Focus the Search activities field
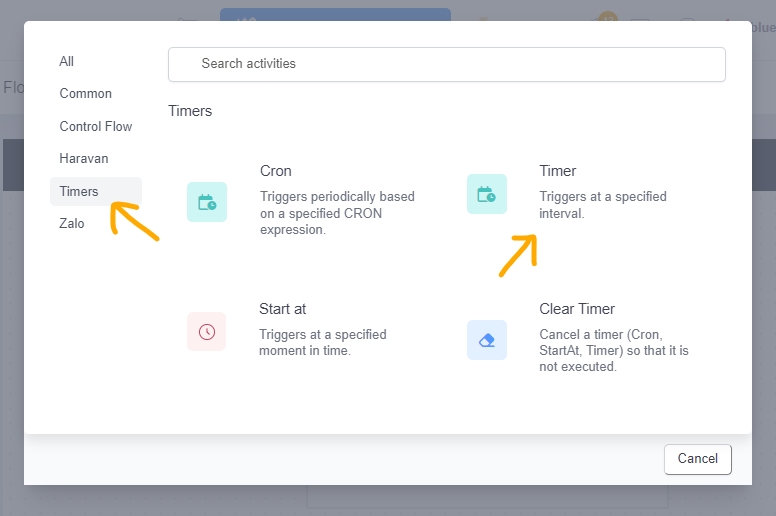 pyautogui.click(x=446, y=64)
